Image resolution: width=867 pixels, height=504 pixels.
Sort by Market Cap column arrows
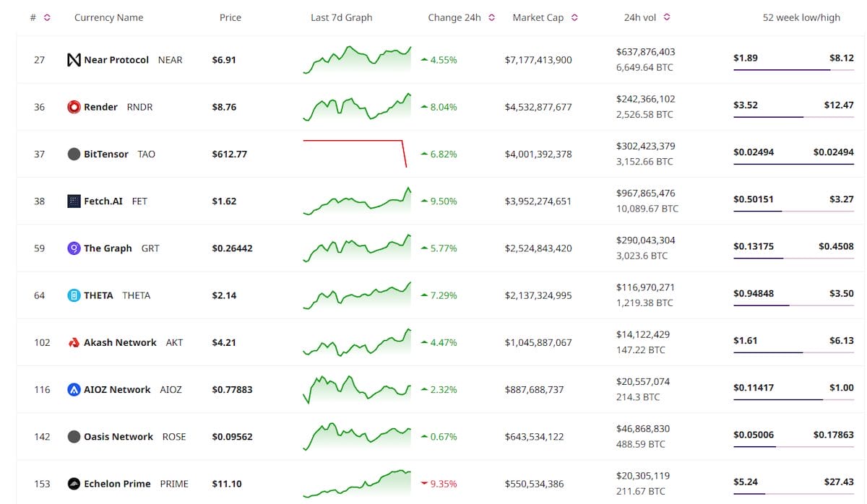tap(574, 17)
